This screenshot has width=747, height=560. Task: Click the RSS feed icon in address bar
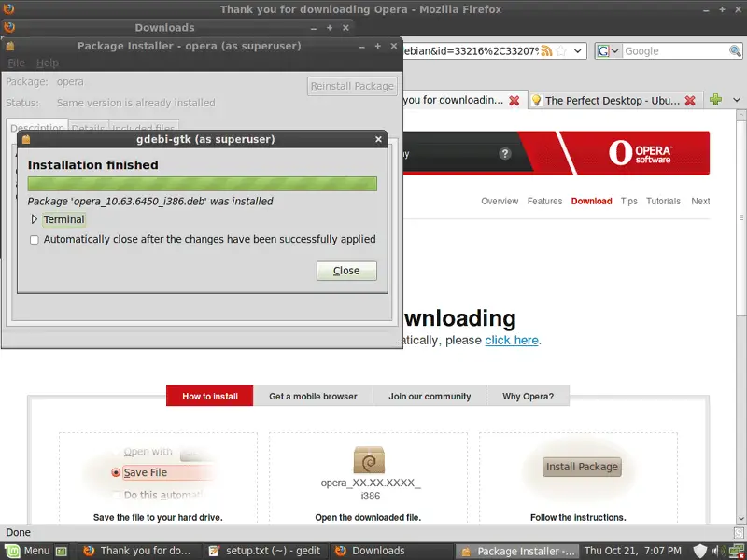[x=546, y=51]
